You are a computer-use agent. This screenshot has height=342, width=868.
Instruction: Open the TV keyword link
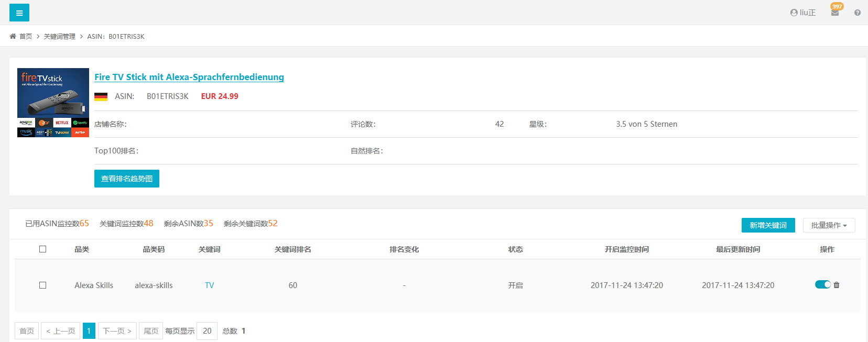(x=210, y=285)
